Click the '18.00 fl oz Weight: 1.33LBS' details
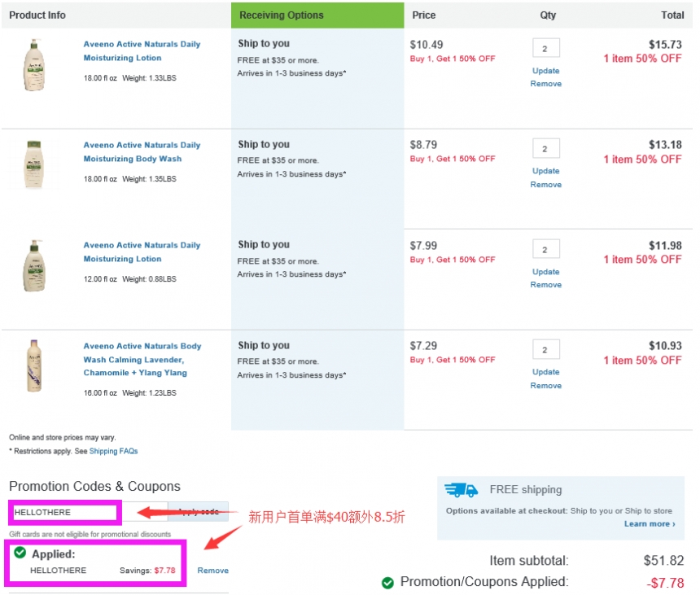The image size is (700, 595). (x=130, y=78)
